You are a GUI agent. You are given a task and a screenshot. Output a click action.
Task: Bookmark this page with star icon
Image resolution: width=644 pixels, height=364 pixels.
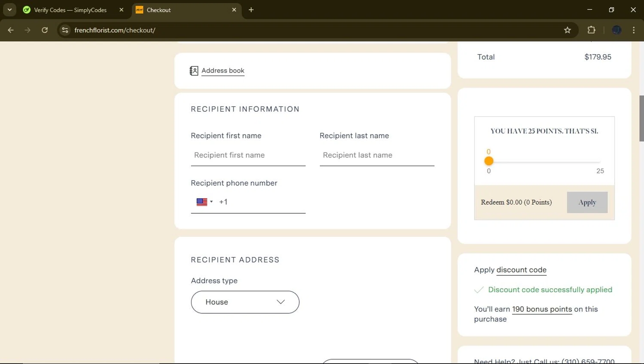(568, 30)
